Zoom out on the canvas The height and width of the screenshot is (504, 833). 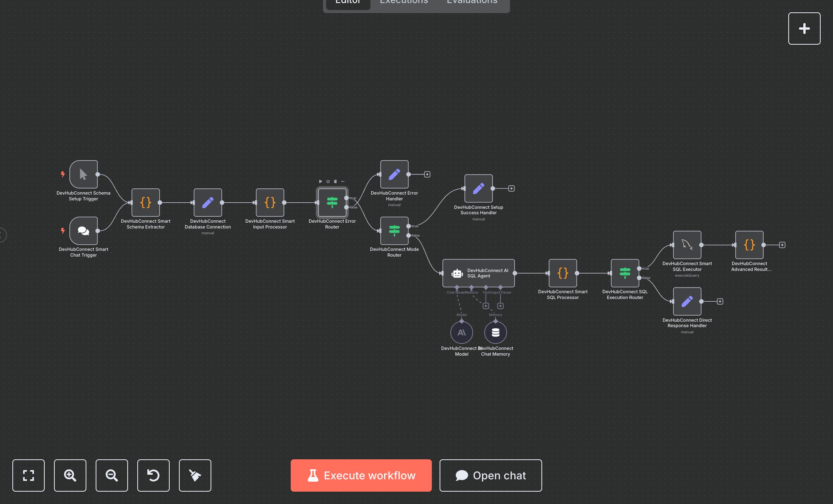[x=111, y=475]
